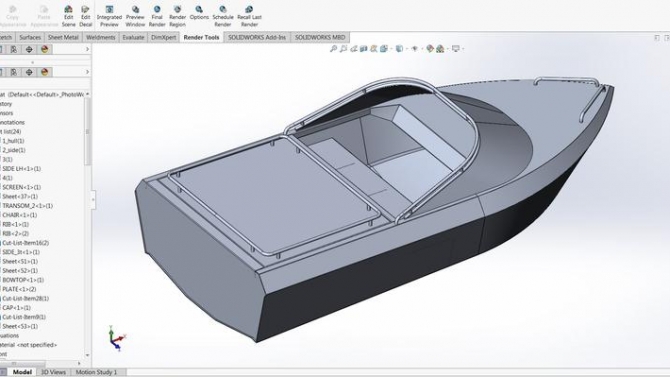The width and height of the screenshot is (670, 377).
Task: Click the feature tree vertical scrollbar
Action: (88, 133)
